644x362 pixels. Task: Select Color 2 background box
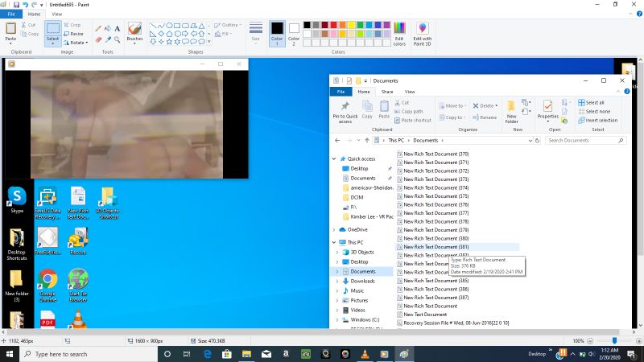294,34
